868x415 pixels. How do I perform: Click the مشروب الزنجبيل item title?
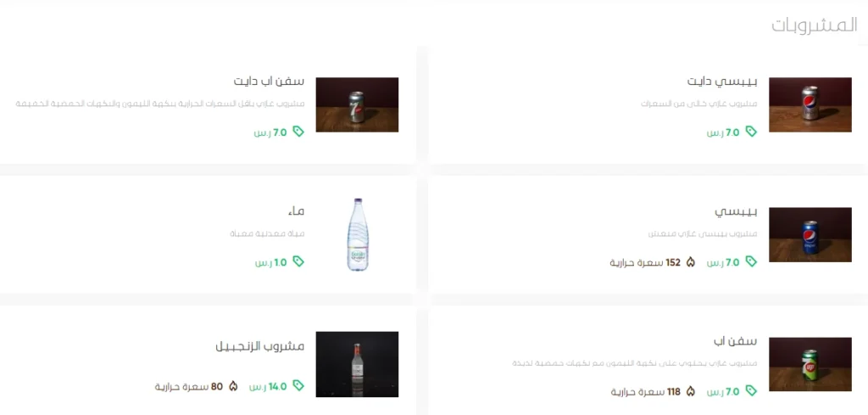tap(260, 347)
